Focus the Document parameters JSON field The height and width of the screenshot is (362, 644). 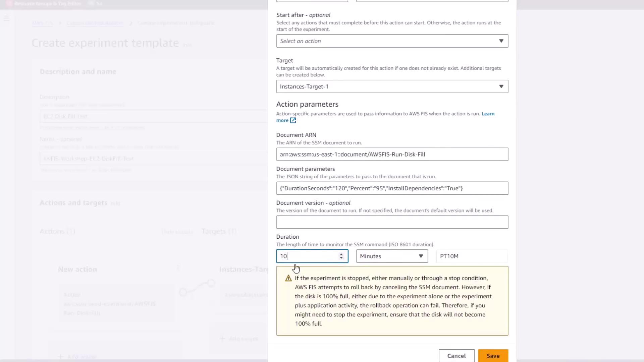(392, 188)
